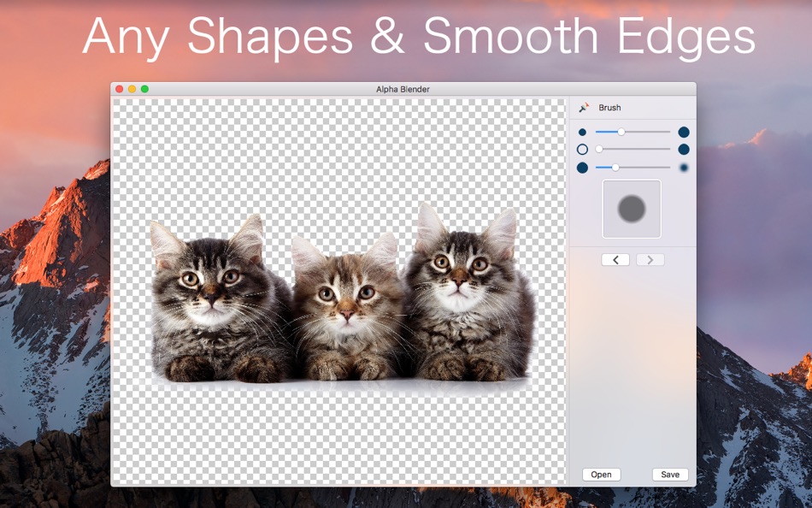Click the brush size slider handle
The image size is (812, 508).
pos(621,132)
